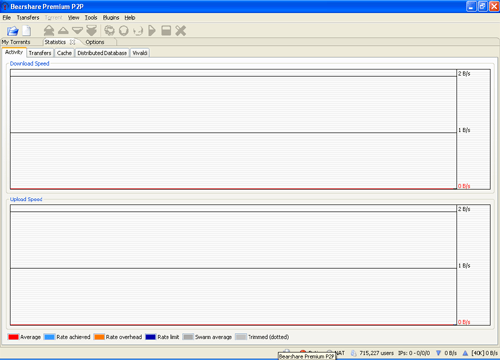This screenshot has width=500, height=360.
Task: Click the NAT status indicator
Action: [x=336, y=353]
